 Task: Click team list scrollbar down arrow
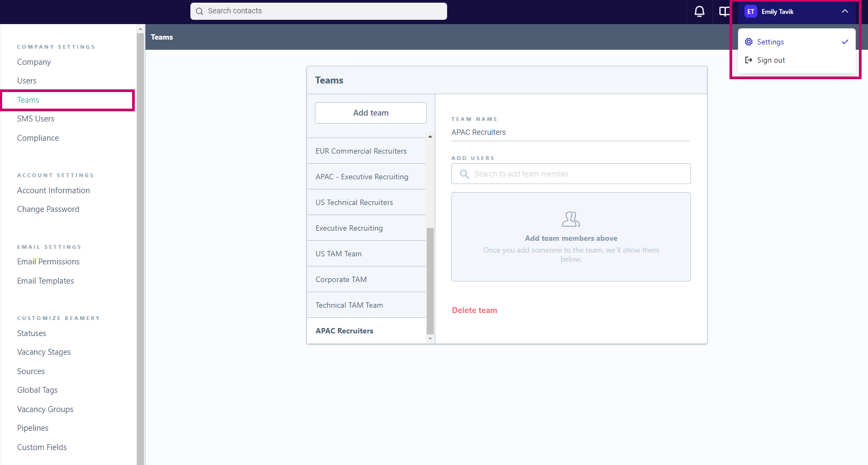[430, 339]
